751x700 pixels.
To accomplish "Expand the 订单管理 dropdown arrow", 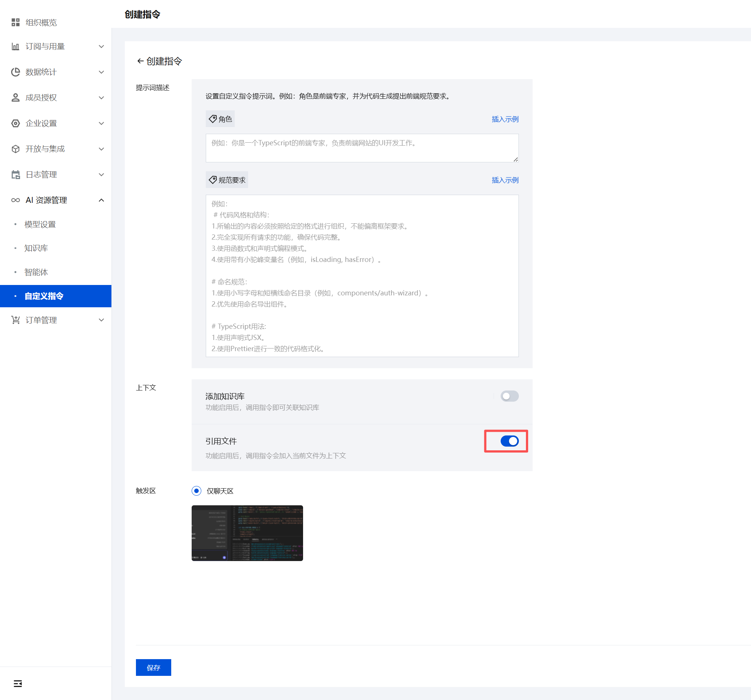I will 101,320.
